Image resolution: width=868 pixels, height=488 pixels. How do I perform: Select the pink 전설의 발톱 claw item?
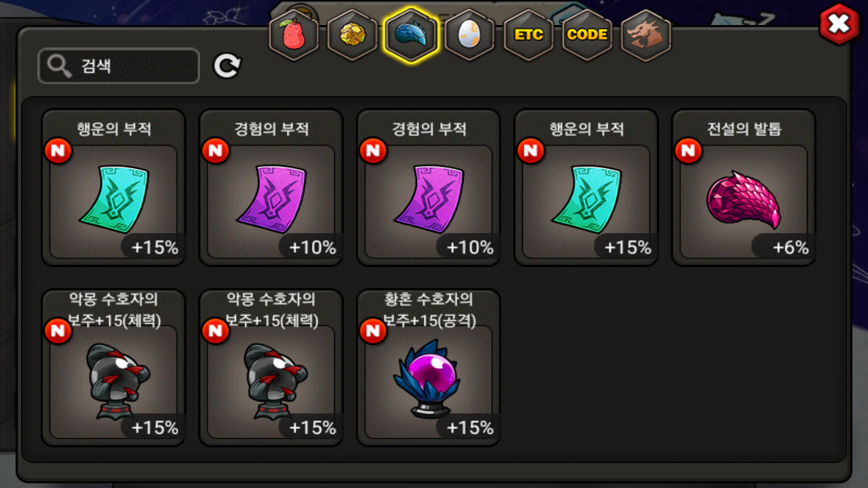pos(743,188)
